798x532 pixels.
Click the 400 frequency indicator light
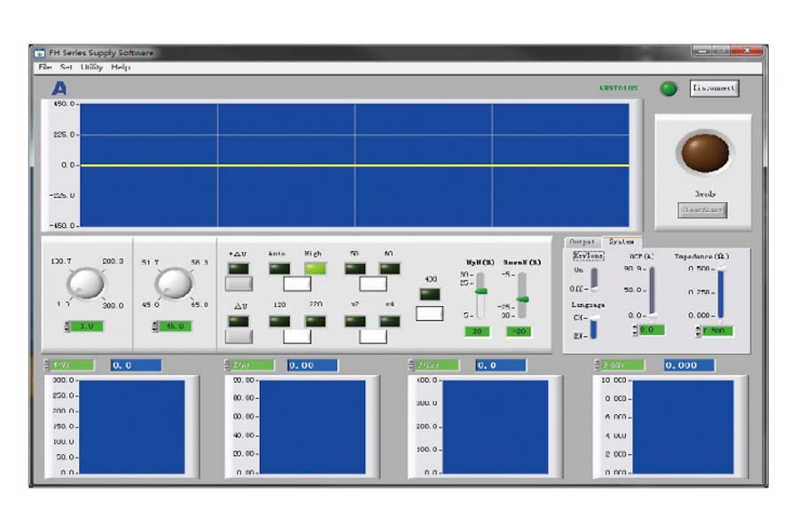coord(431,293)
